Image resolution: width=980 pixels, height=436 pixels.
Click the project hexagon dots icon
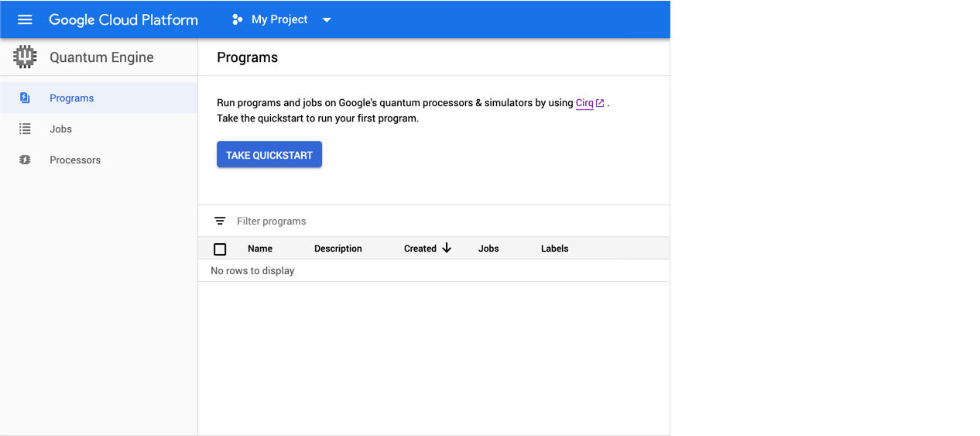238,19
